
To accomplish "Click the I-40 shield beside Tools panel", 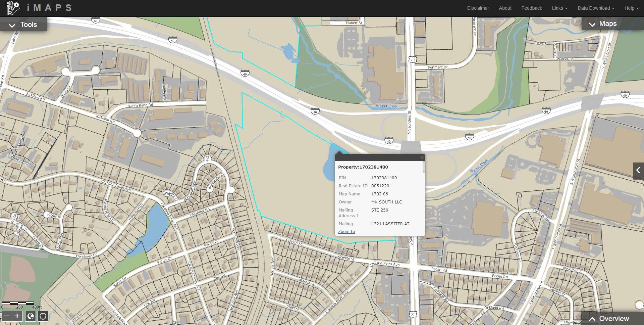I will 96,20.
